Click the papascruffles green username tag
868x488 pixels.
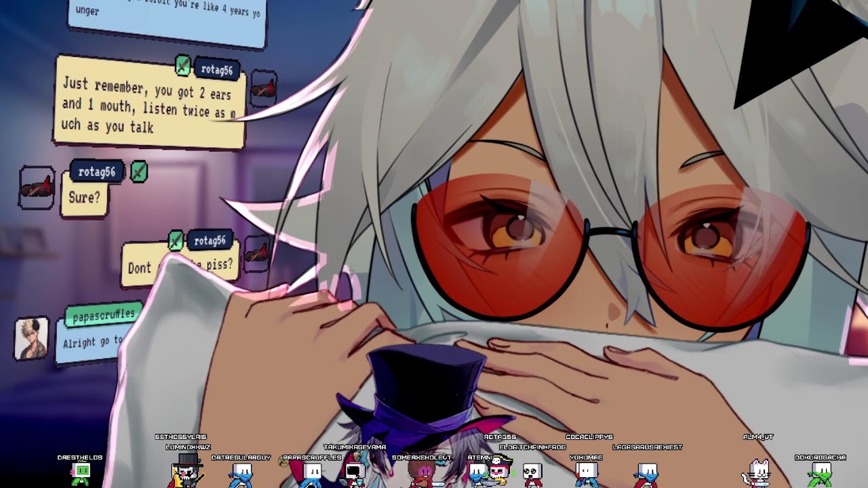104,315
